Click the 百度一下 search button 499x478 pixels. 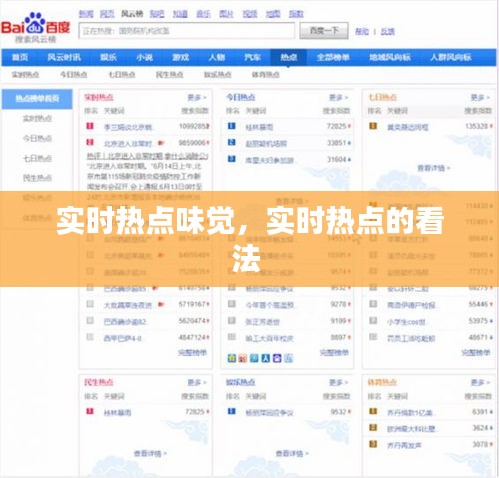tap(324, 31)
